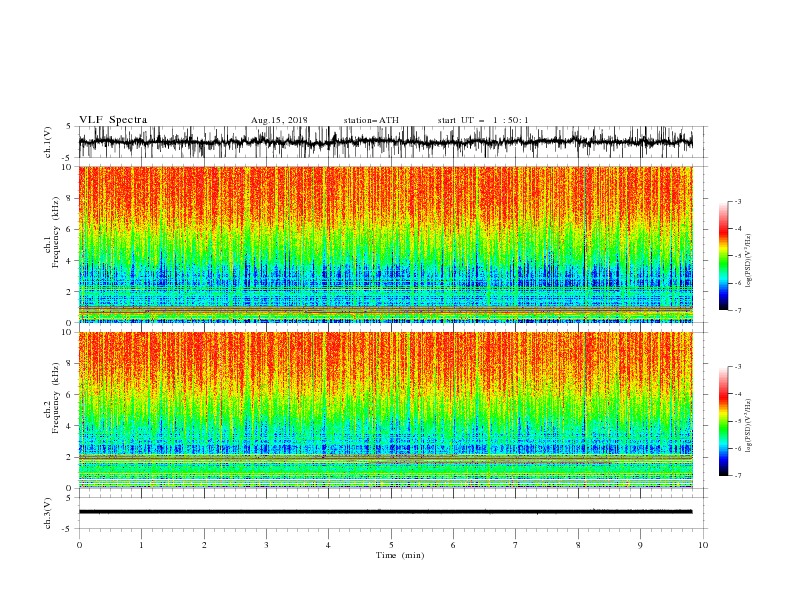Click the ch.1 voltage waveform trace
Viewport: 792px width, 612px height.
(x=385, y=142)
